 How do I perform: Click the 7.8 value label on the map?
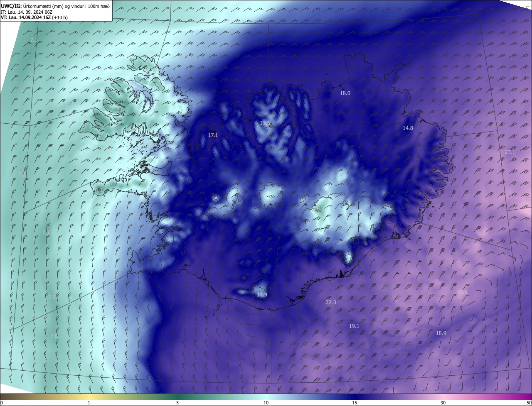coord(21,175)
